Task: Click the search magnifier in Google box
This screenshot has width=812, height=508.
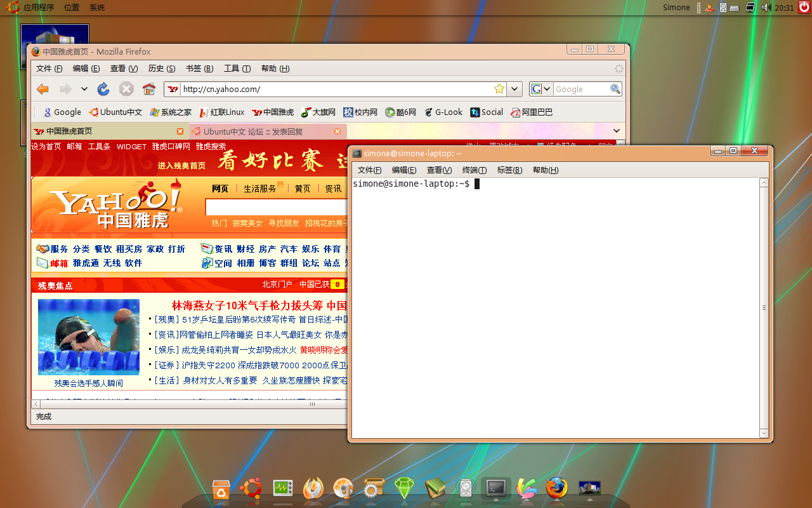Action: coord(615,89)
